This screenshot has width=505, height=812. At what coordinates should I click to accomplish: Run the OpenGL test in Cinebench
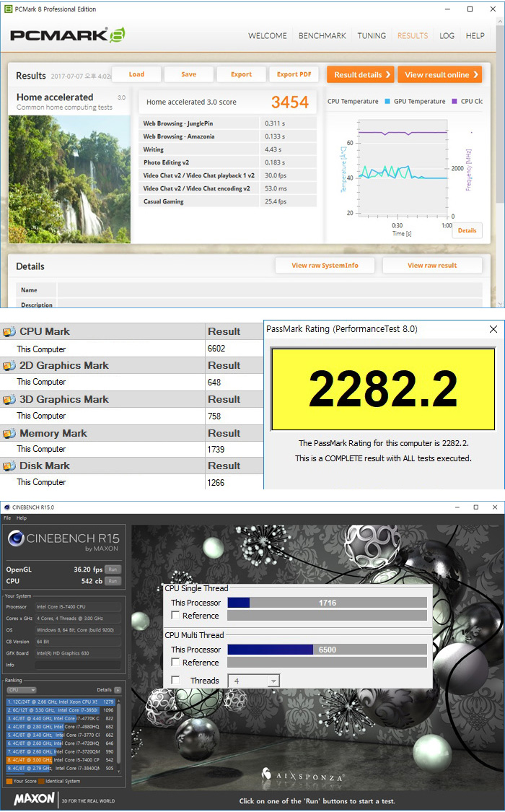tap(113, 569)
